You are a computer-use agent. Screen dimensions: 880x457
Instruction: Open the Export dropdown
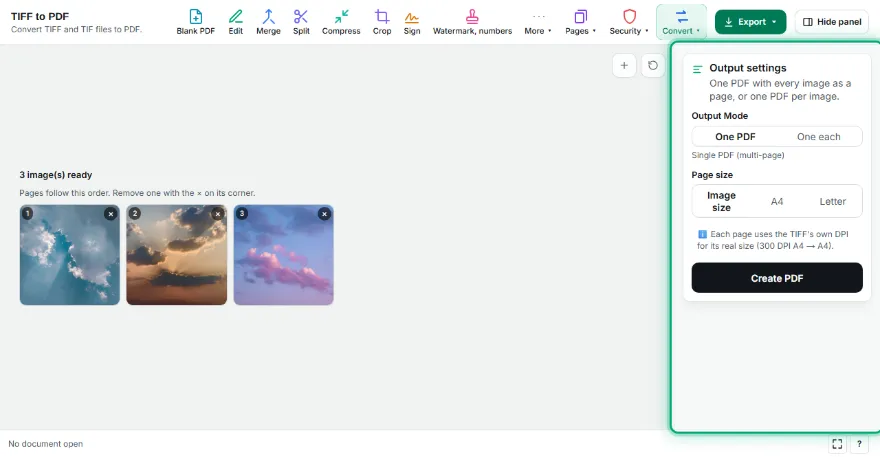(750, 22)
